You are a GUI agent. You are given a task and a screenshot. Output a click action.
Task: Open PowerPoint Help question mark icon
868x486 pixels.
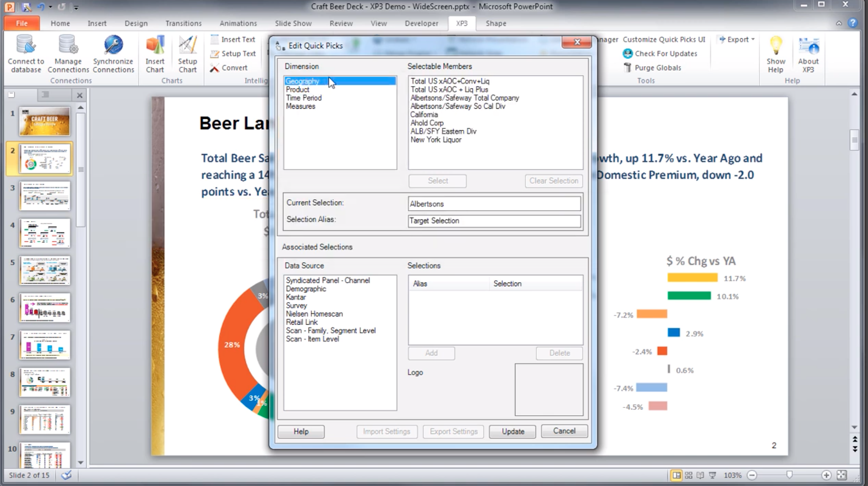(853, 23)
